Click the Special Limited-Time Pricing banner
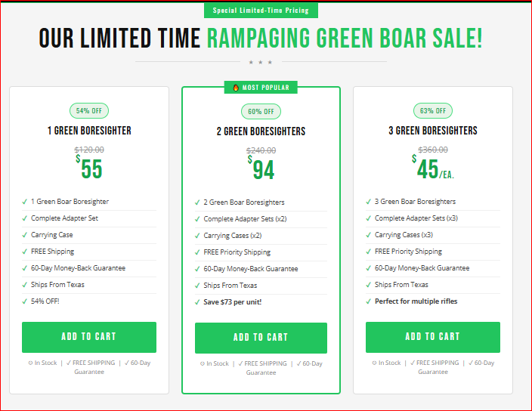Screen dimensions: 532x411 (261, 11)
